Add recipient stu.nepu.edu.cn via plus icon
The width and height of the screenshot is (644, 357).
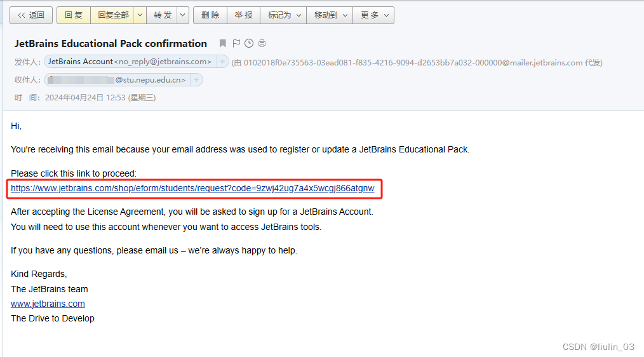click(196, 79)
